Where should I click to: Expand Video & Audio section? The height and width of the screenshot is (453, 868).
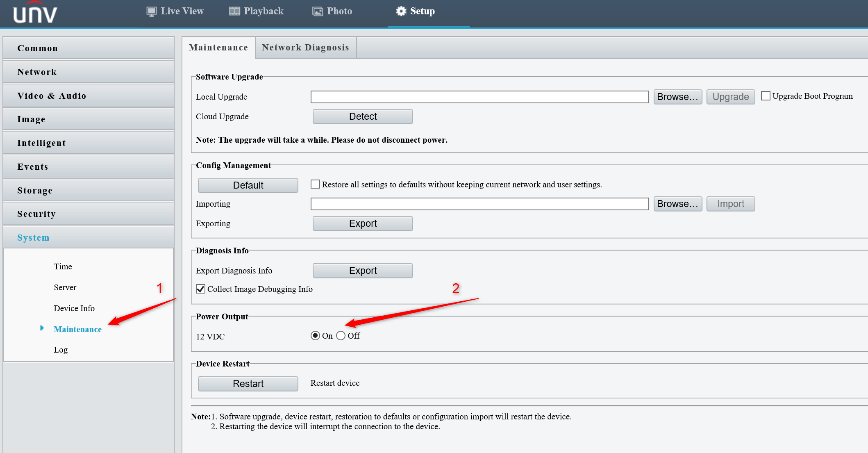pos(89,96)
